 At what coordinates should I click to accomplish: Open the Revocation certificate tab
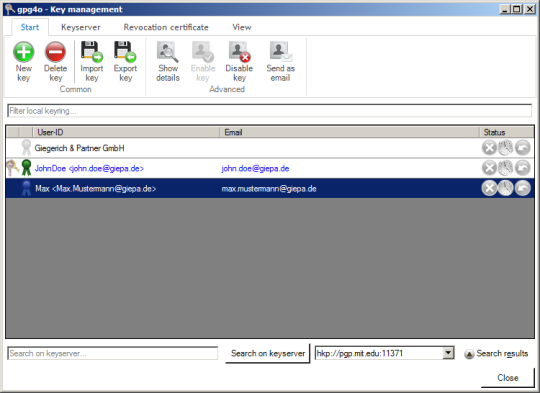(x=166, y=27)
